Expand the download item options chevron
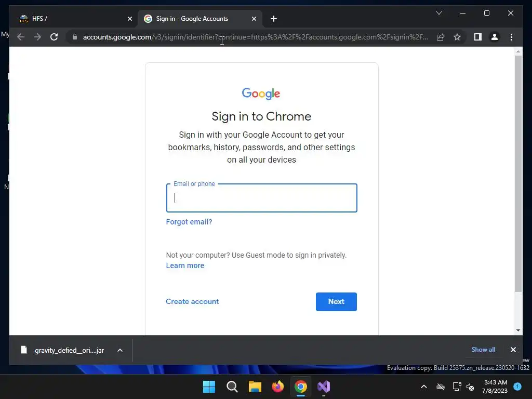 point(120,350)
